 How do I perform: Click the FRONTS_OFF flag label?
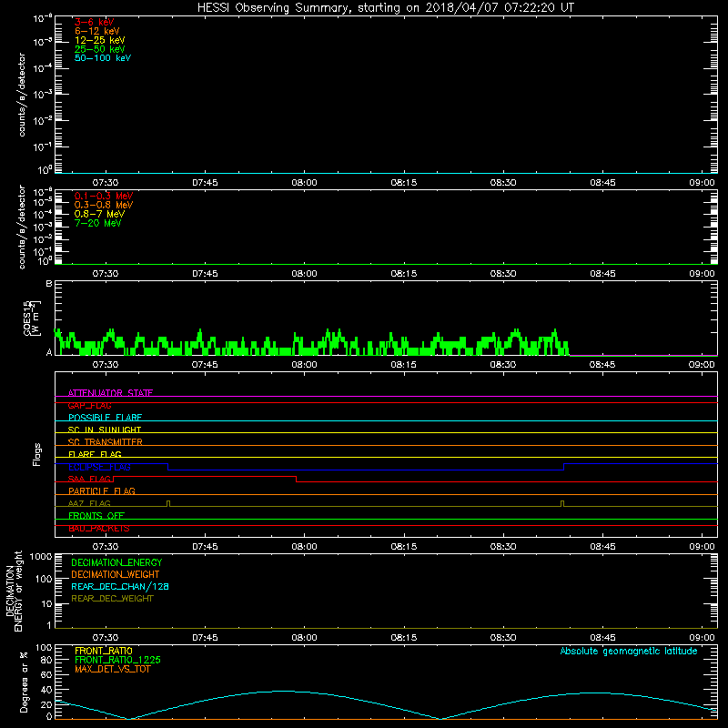point(96,516)
